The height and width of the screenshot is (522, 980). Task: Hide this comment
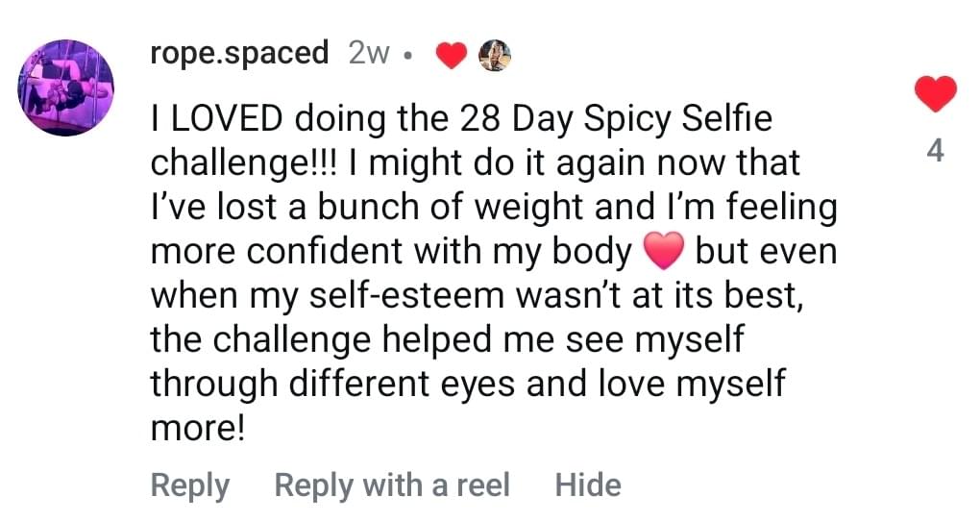[x=588, y=485]
